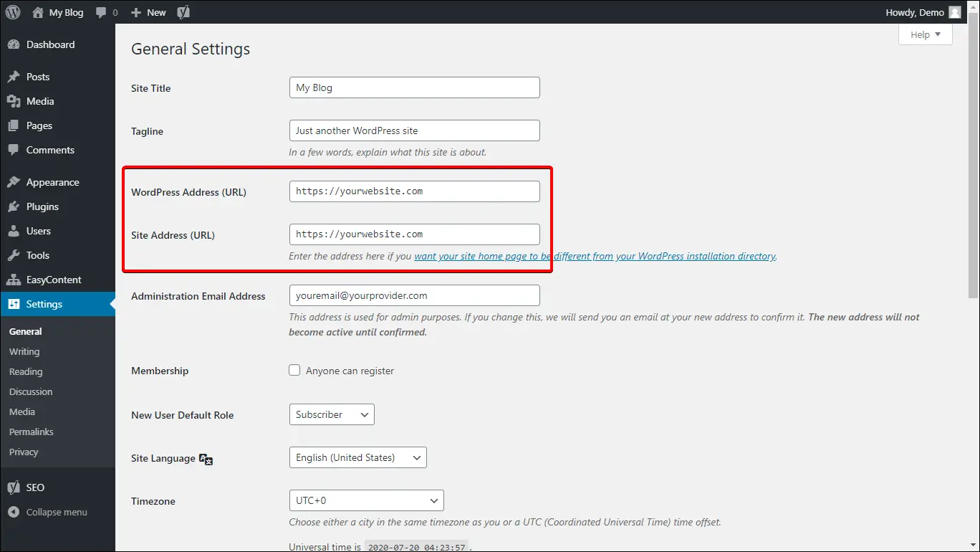Click the Administration Email Address field

[415, 295]
